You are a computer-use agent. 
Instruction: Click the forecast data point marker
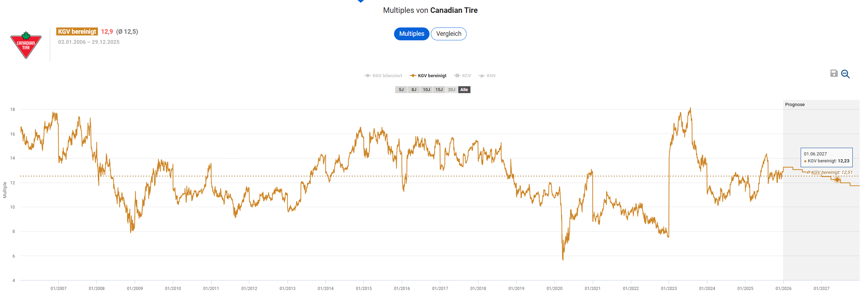tap(837, 179)
